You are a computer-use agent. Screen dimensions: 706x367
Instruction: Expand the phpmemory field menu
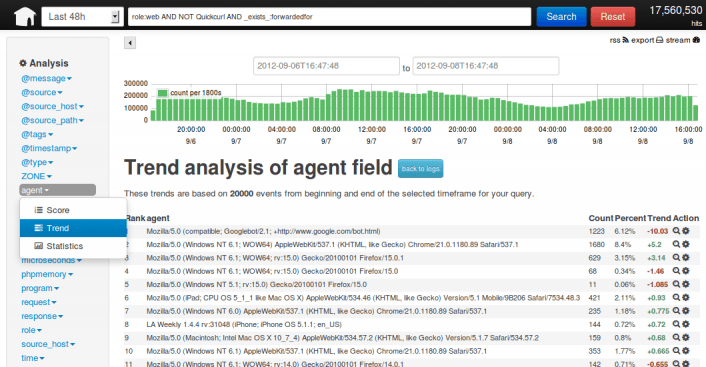click(x=47, y=274)
